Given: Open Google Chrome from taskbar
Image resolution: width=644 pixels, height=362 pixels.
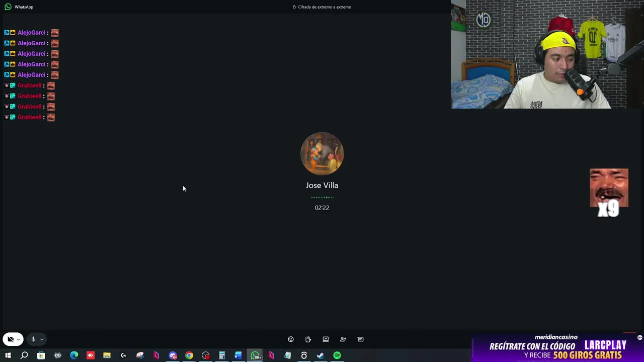Looking at the screenshot, I should pyautogui.click(x=189, y=355).
